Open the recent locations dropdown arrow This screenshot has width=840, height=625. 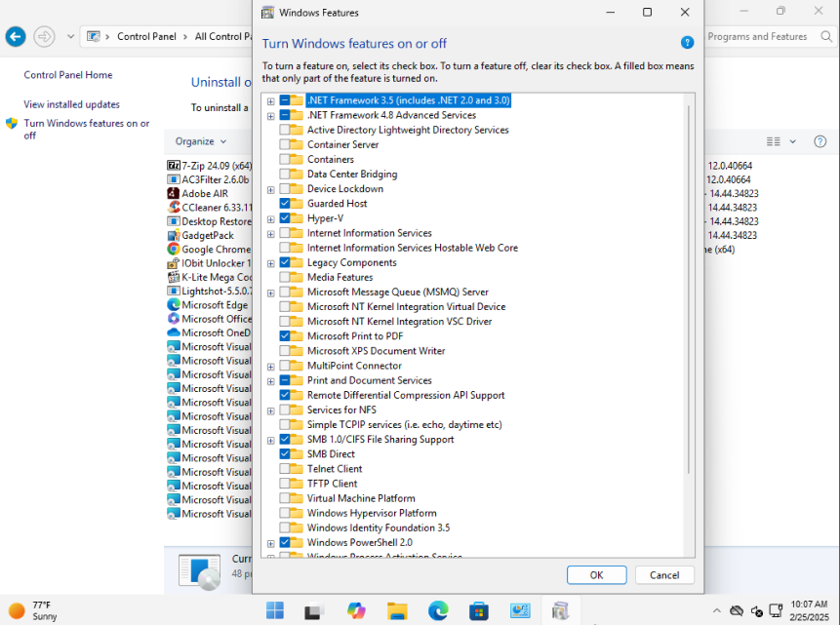[x=70, y=37]
